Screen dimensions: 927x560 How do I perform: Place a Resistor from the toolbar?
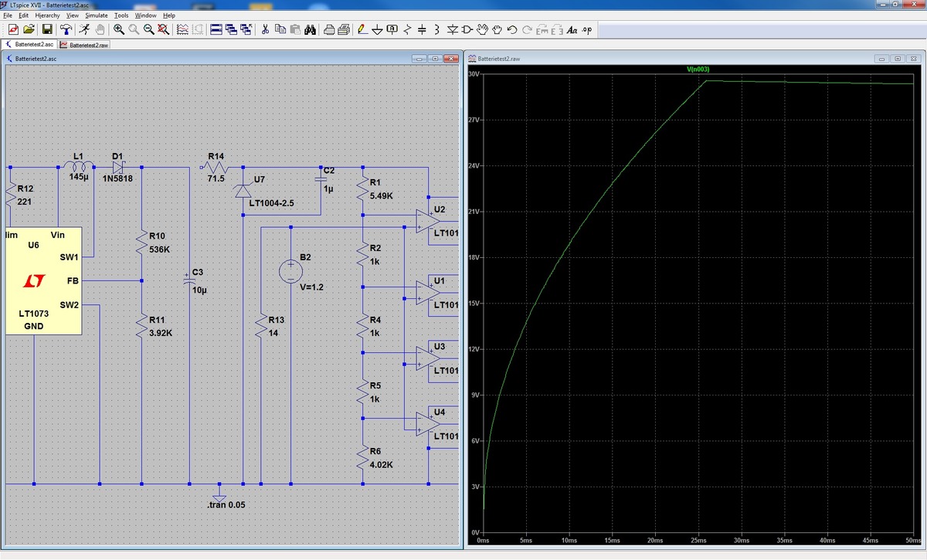[x=406, y=29]
